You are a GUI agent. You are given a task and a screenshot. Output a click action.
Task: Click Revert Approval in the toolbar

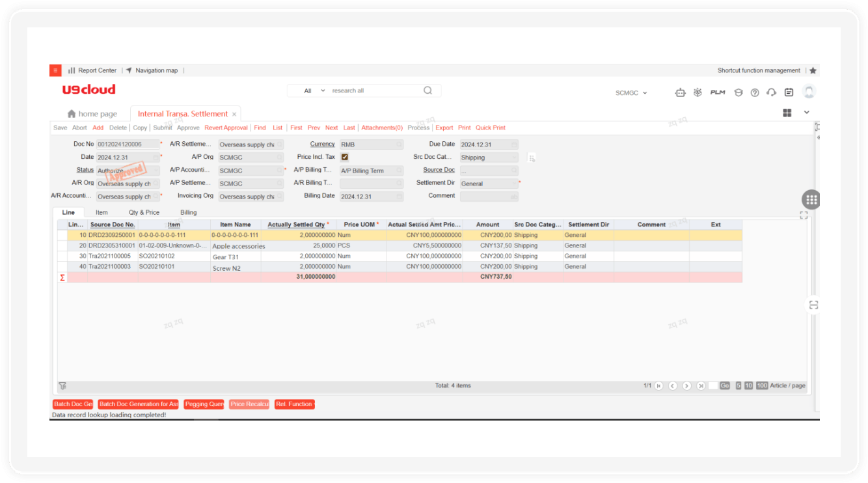pos(226,128)
